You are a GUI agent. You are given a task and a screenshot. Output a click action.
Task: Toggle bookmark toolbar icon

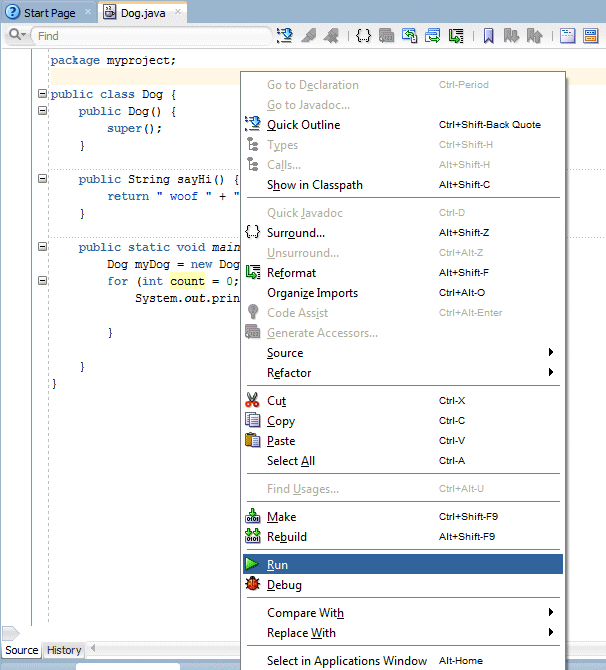coord(488,35)
